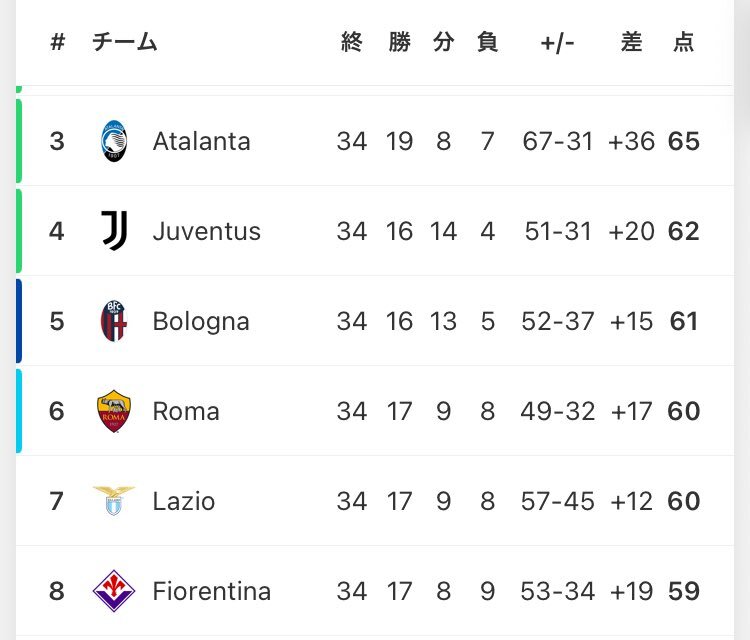The height and width of the screenshot is (640, 750).
Task: Click the green qualification marker beside Juventus
Action: click(19, 231)
